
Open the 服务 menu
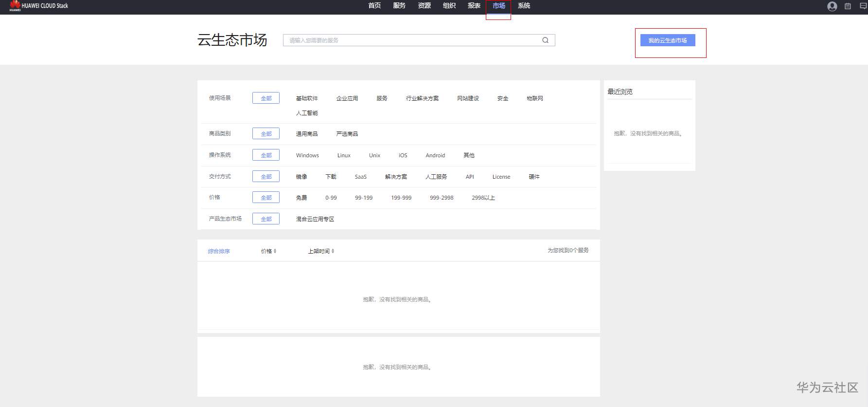click(399, 6)
